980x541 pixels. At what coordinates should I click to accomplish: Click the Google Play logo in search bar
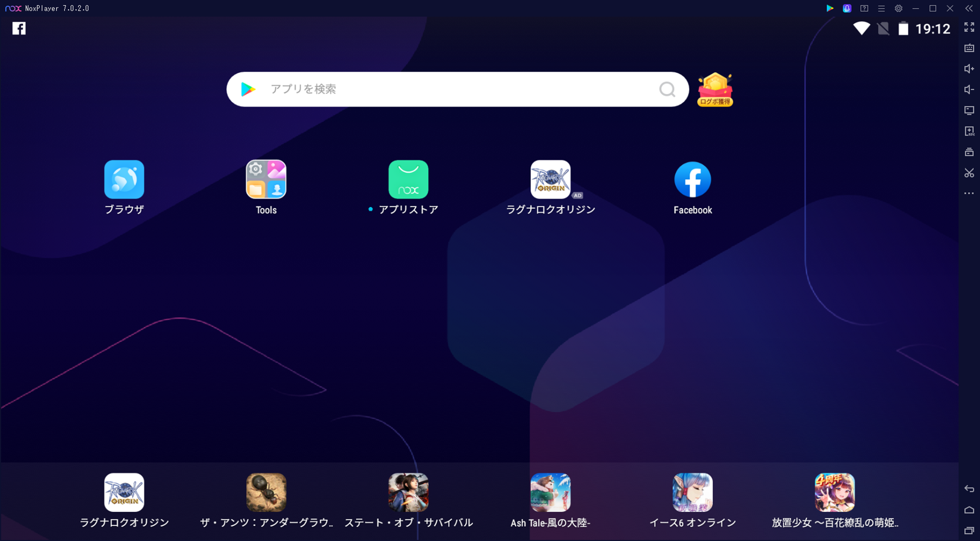point(248,89)
